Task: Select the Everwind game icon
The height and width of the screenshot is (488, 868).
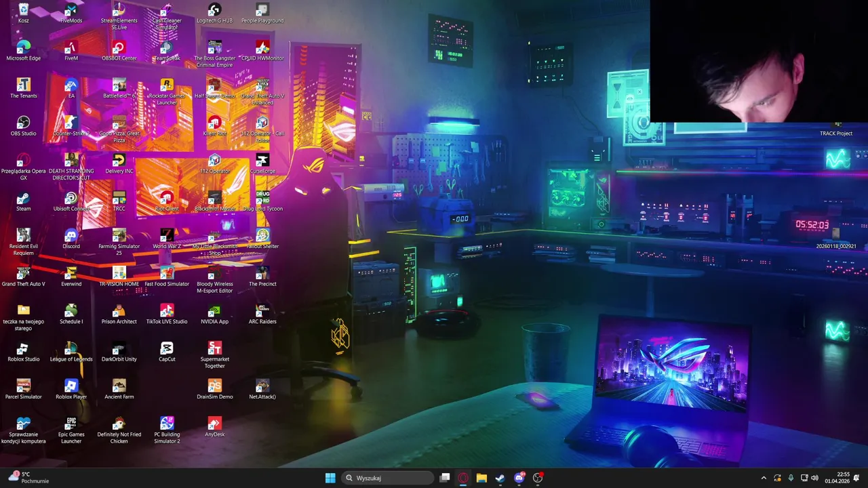Action: 71,277
